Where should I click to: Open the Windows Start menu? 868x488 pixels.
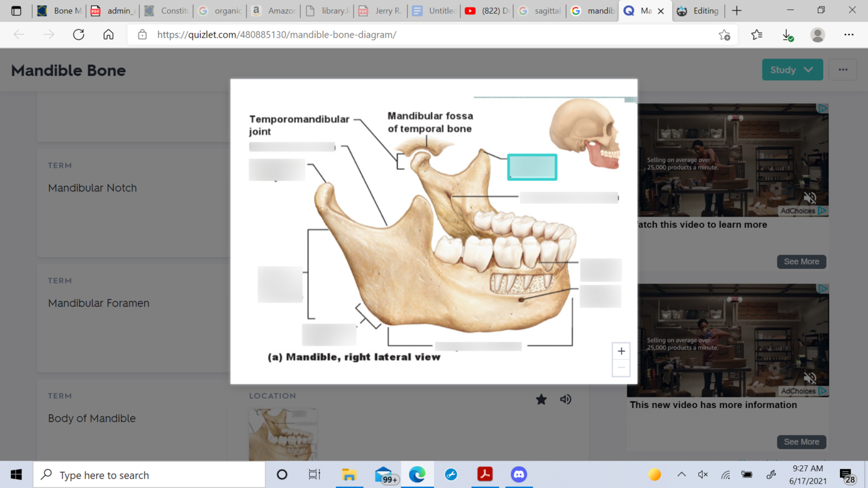16,475
